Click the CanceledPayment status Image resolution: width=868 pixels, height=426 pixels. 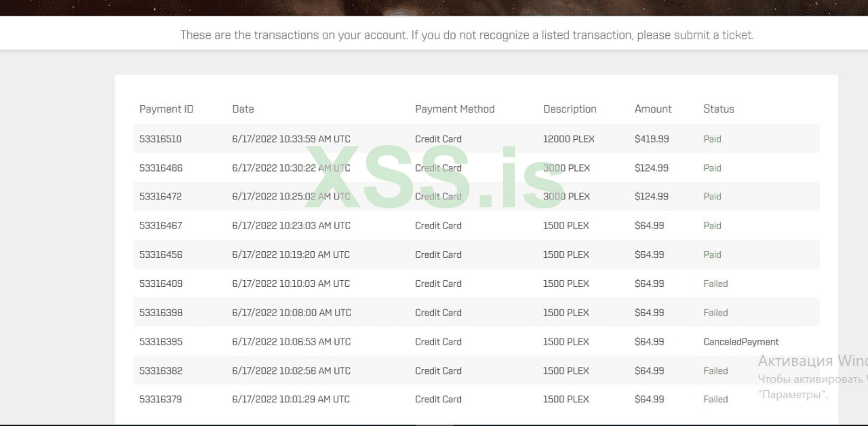tap(741, 342)
